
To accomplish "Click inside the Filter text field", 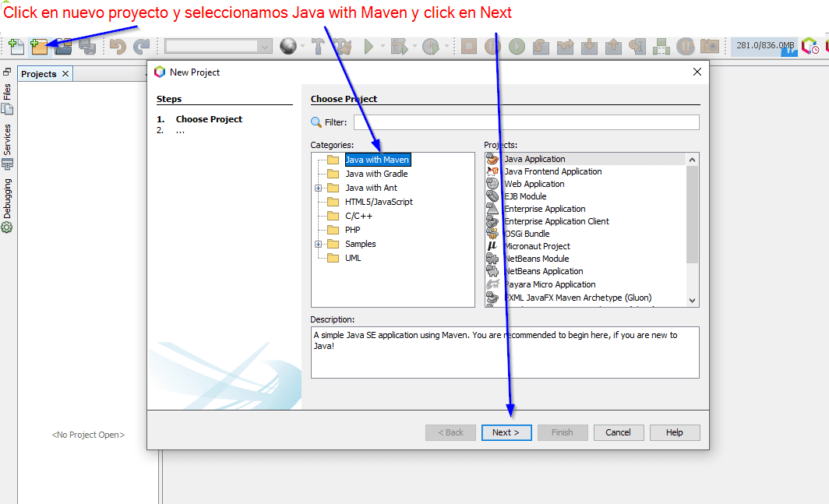I will (526, 122).
